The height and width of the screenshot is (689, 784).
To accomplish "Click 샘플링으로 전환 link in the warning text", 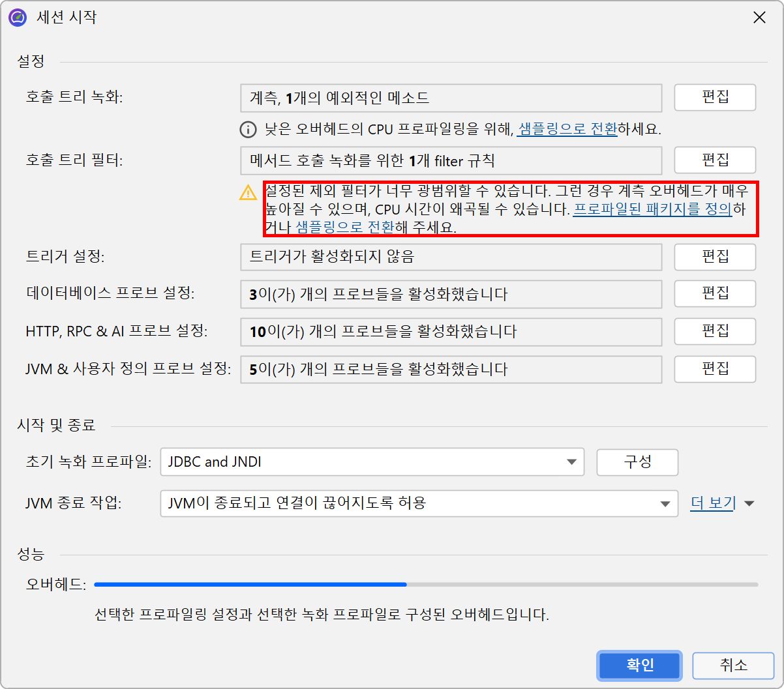I will click(344, 227).
